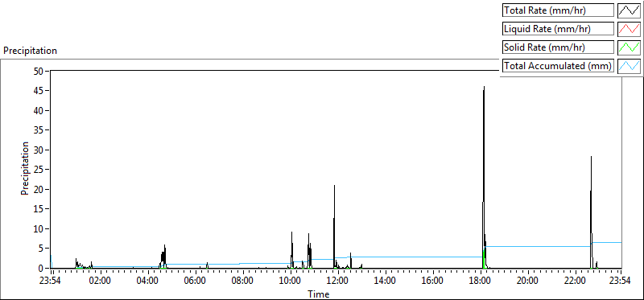The image size is (644, 300).
Task: Click the Time axis title
Action: pos(318,294)
